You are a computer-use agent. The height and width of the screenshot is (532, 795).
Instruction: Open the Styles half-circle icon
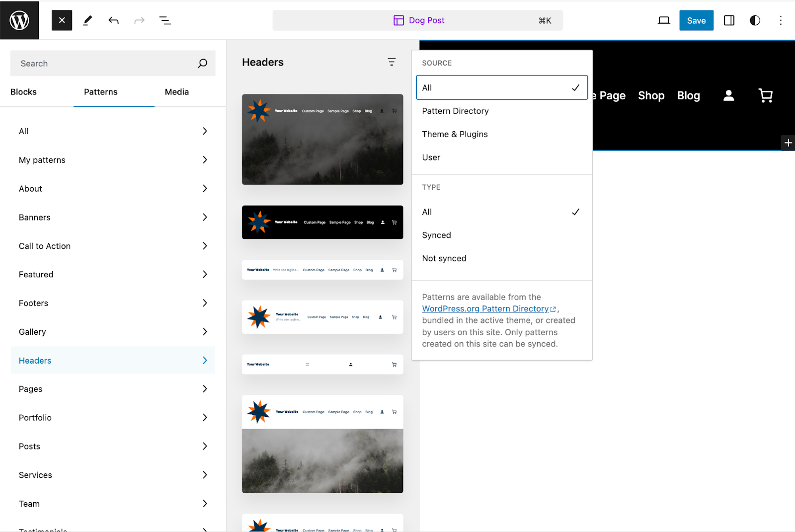pos(755,20)
